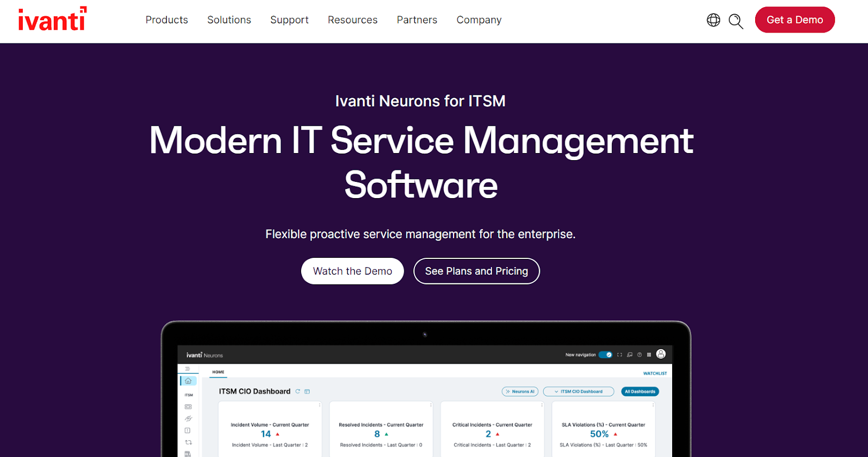Toggle the New navigation switch
This screenshot has height=457, width=868.
(x=605, y=355)
